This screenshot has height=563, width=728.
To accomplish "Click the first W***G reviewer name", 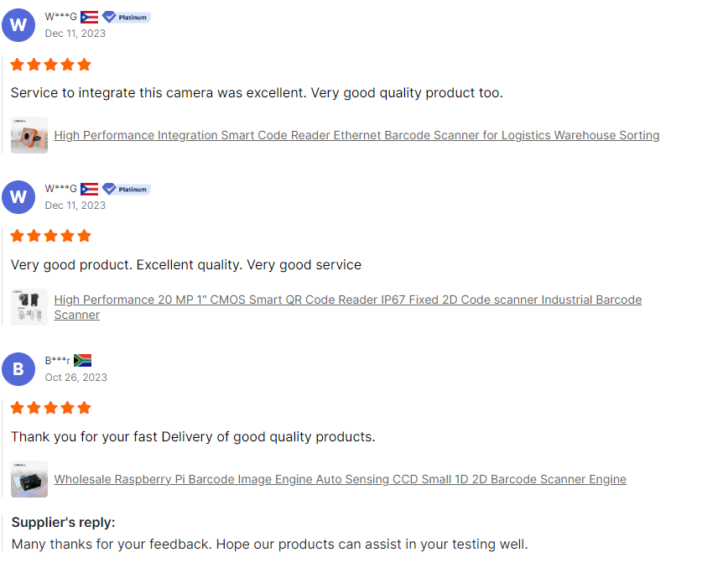I will [60, 17].
